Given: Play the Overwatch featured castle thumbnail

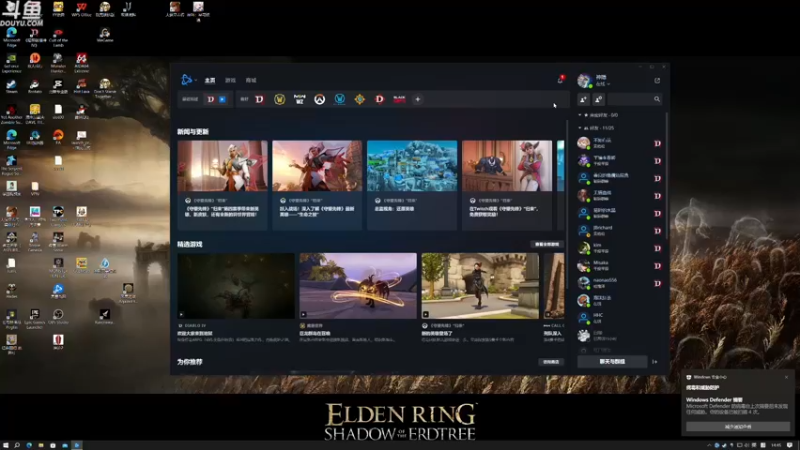Looking at the screenshot, I should coord(480,286).
